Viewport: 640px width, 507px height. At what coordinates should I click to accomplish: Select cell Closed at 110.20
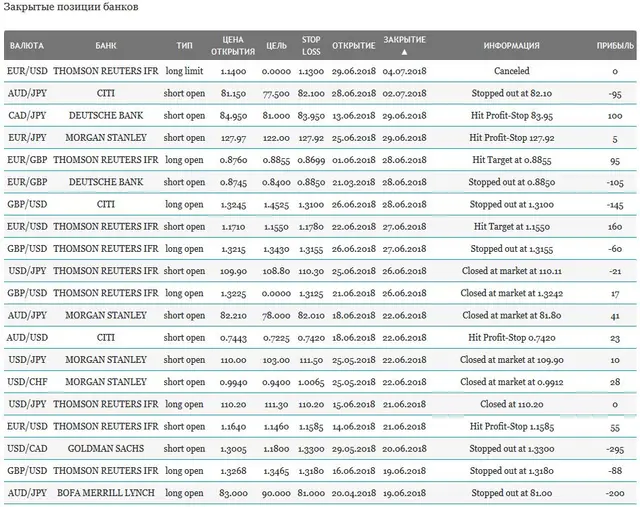point(511,404)
